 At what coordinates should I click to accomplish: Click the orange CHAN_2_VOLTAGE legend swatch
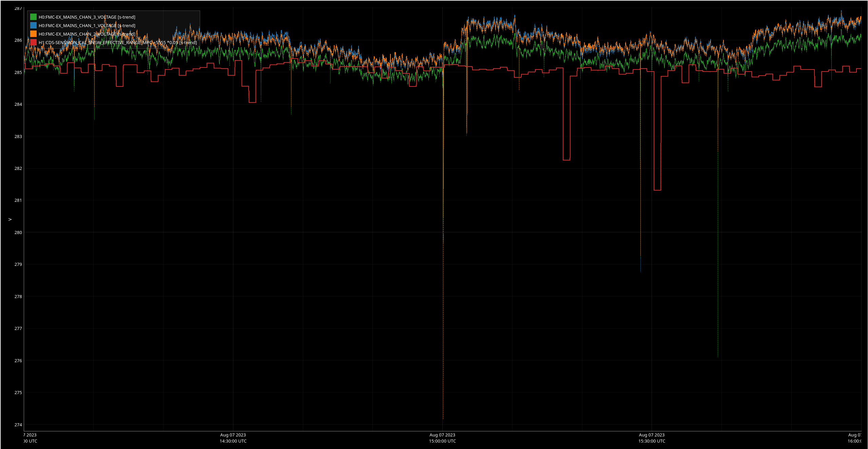tap(33, 34)
